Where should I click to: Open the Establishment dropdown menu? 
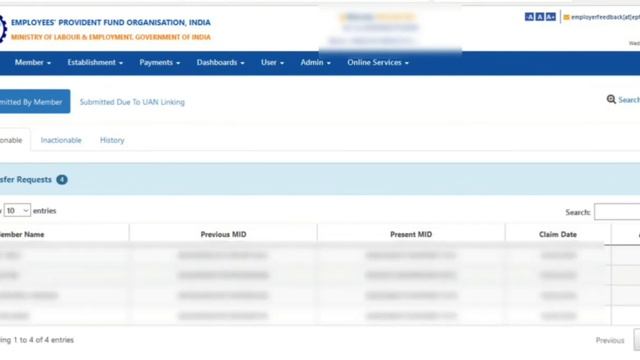95,62
